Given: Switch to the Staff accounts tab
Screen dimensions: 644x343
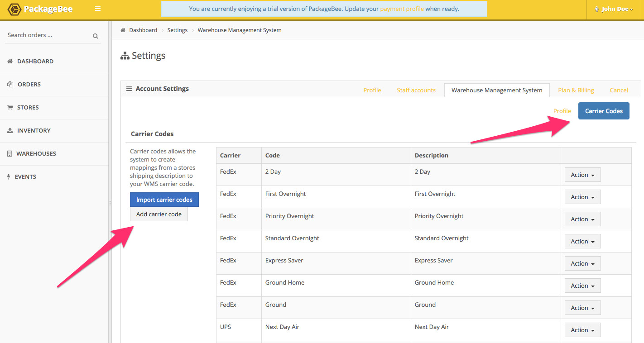Looking at the screenshot, I should point(416,90).
